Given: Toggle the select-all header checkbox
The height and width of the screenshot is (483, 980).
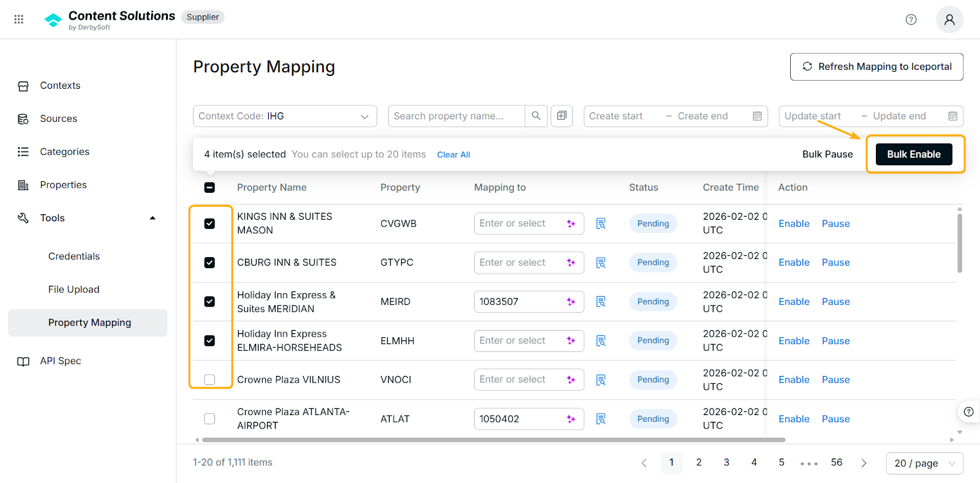Looking at the screenshot, I should tap(209, 187).
